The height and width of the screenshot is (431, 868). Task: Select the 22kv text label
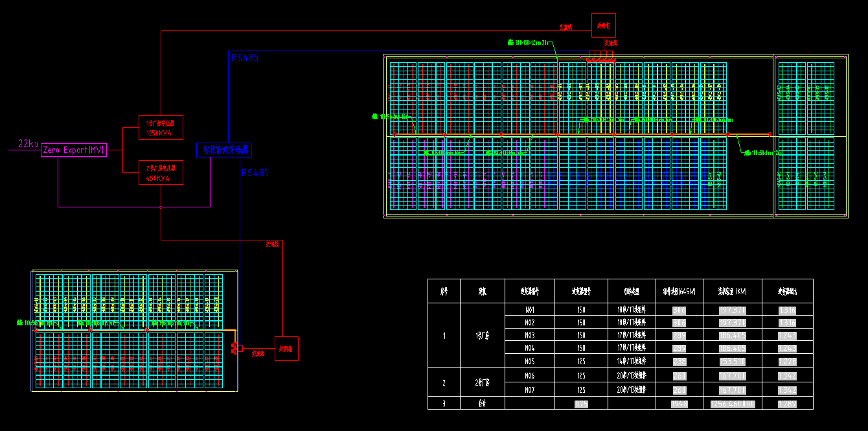tap(29, 144)
